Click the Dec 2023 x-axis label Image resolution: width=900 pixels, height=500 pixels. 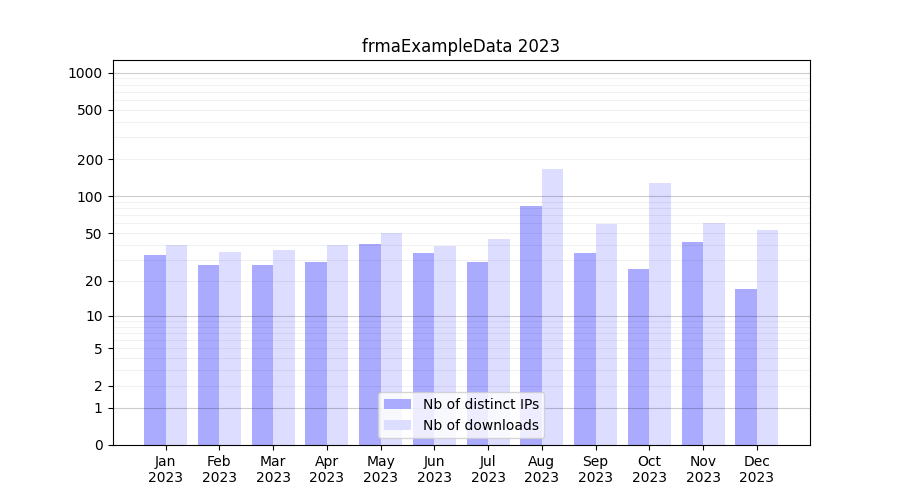pyautogui.click(x=756, y=469)
